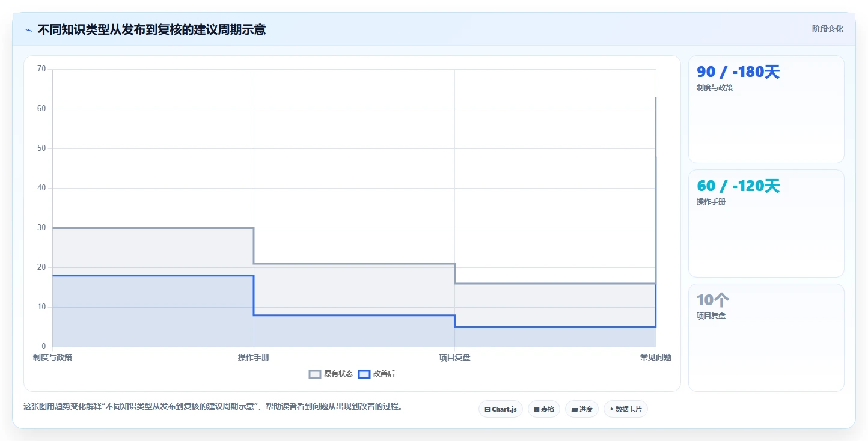Click the 数据卡片 tag
868x441 pixels.
[x=626, y=409]
